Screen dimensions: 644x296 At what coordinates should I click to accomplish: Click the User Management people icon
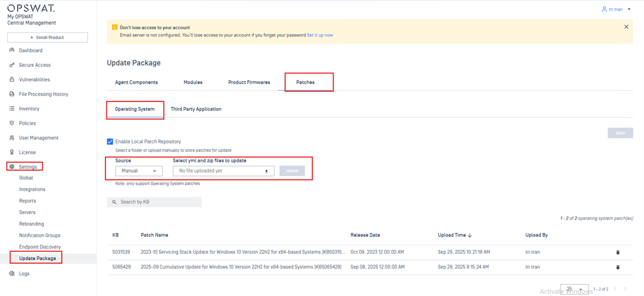point(11,138)
